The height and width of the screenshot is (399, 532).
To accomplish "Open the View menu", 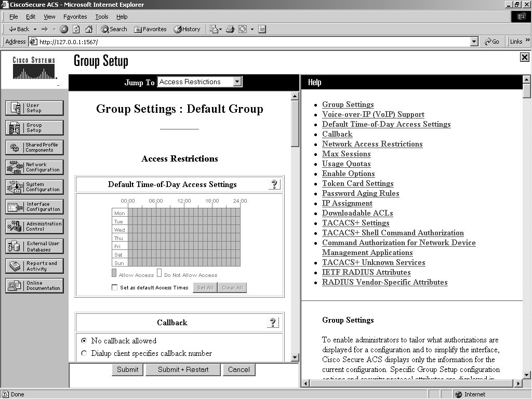I will click(49, 17).
